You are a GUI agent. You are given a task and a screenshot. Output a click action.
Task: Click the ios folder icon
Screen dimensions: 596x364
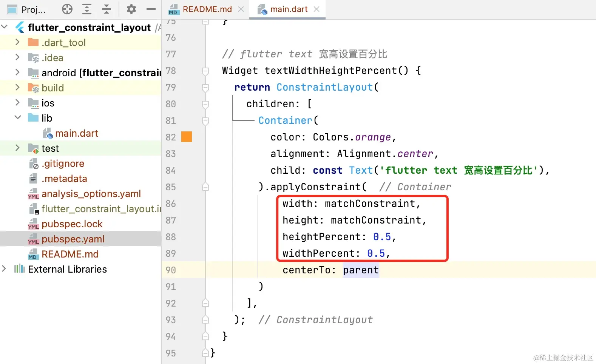click(x=33, y=103)
